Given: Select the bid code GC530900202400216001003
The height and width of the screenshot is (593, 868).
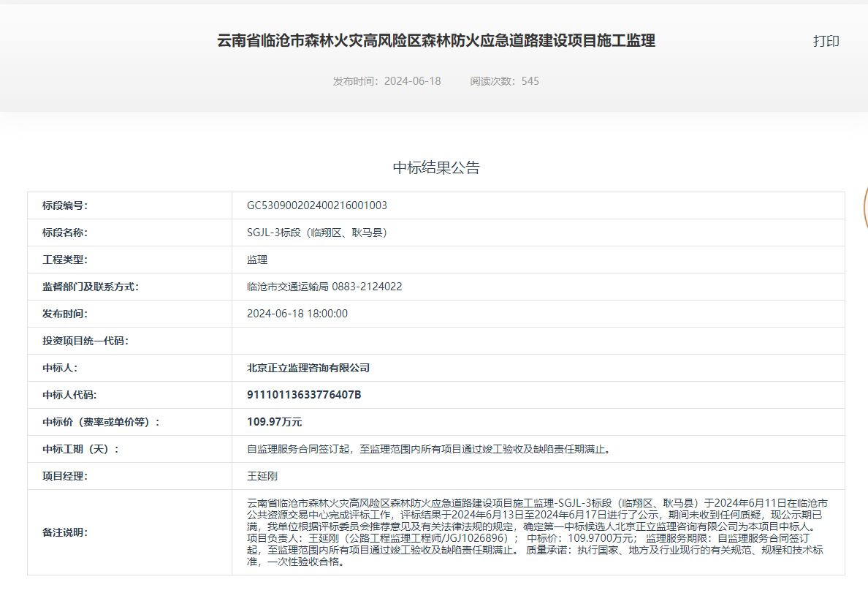Looking at the screenshot, I should click(317, 205).
